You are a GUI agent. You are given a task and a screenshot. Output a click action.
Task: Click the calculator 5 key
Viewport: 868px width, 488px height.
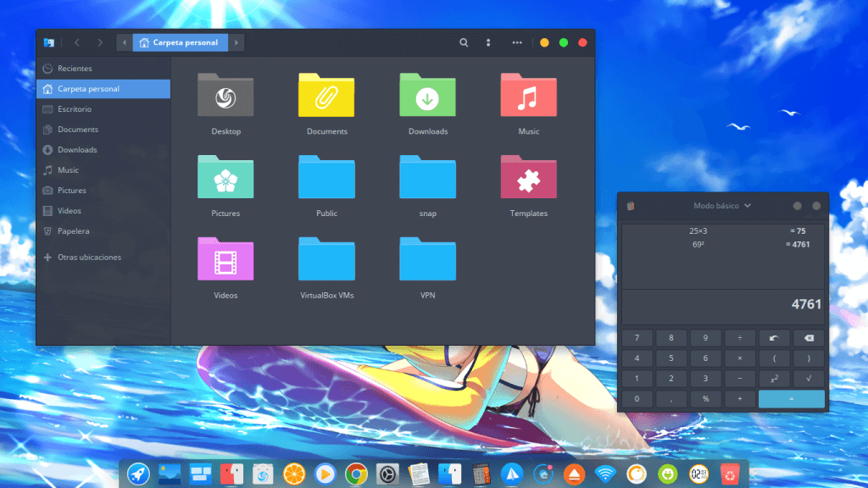click(671, 358)
